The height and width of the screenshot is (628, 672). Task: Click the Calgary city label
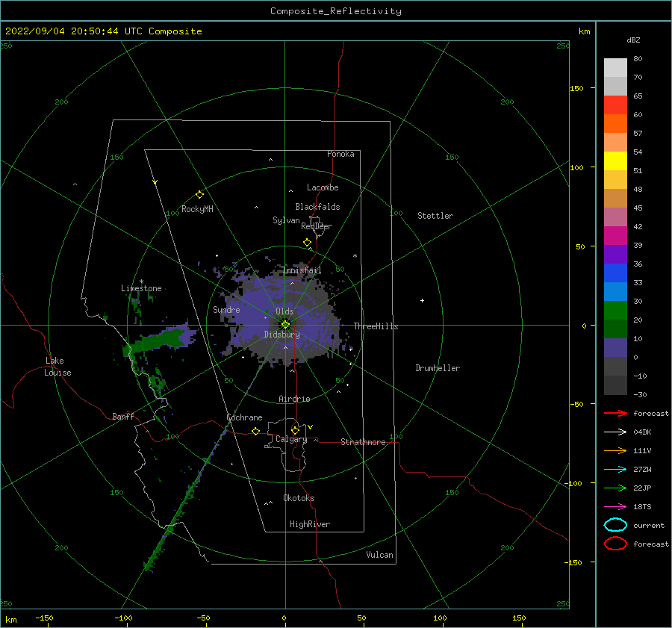click(291, 439)
